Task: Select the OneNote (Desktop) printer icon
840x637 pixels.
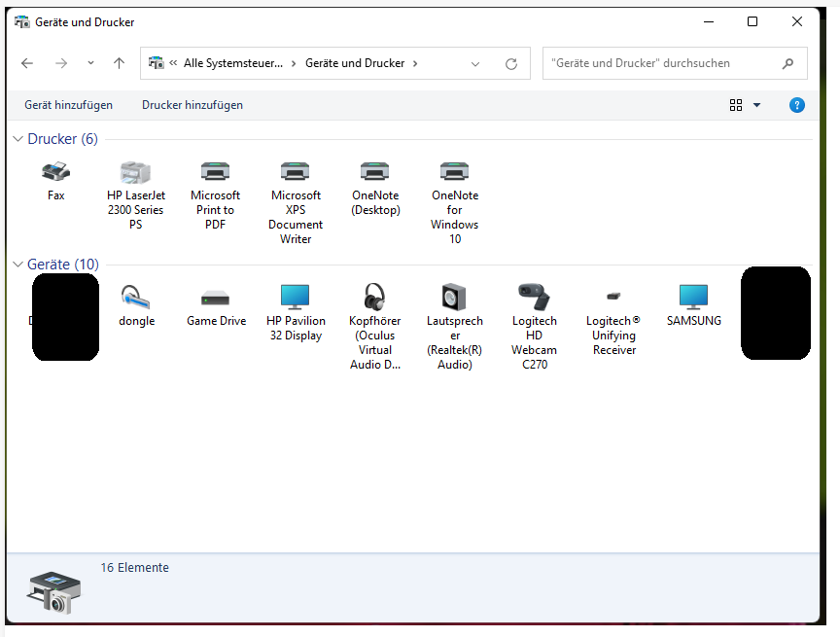Action: (x=375, y=171)
